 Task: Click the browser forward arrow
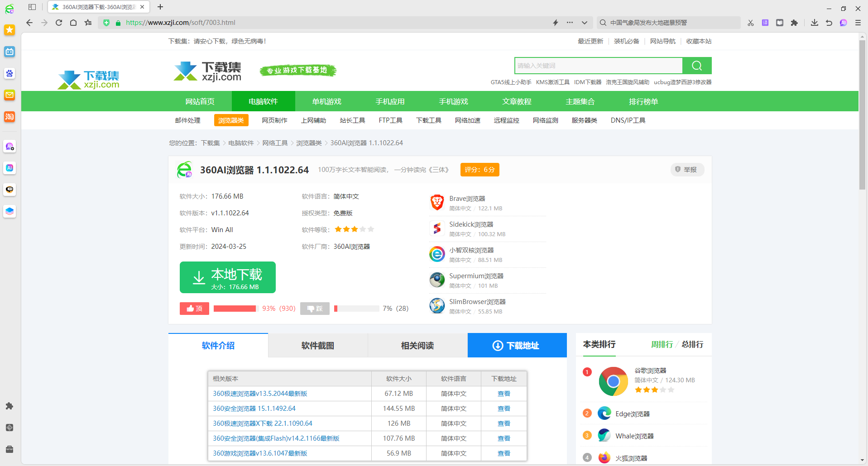pos(44,23)
